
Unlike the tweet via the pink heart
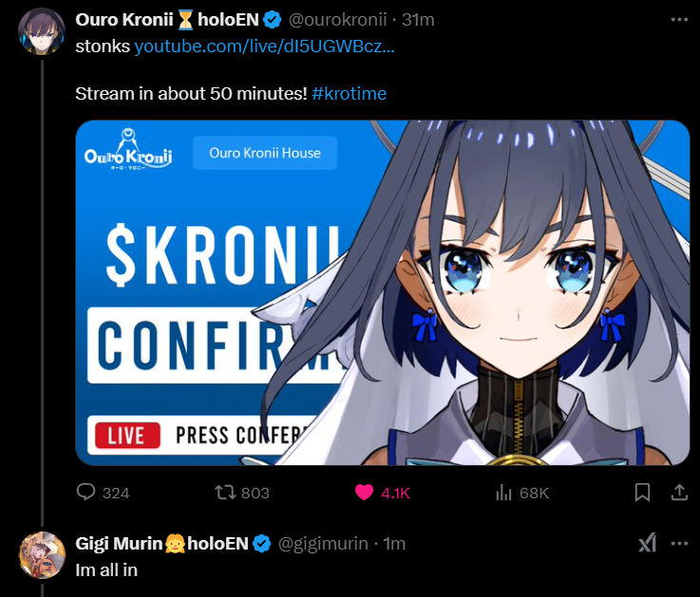(364, 493)
